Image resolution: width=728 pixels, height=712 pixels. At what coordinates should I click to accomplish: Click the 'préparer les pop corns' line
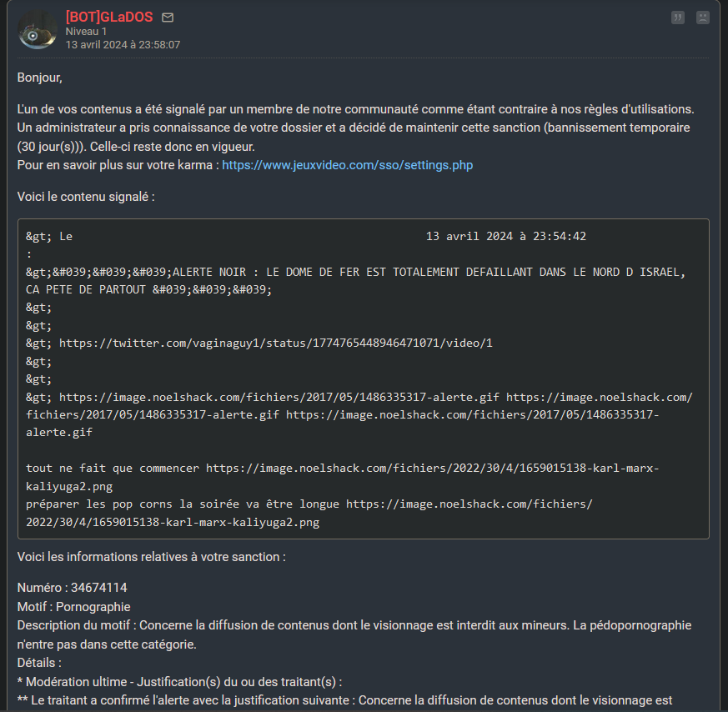coord(183,504)
